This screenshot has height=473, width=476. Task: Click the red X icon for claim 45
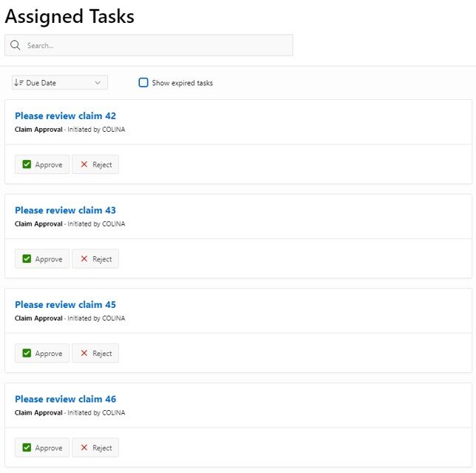(x=84, y=353)
